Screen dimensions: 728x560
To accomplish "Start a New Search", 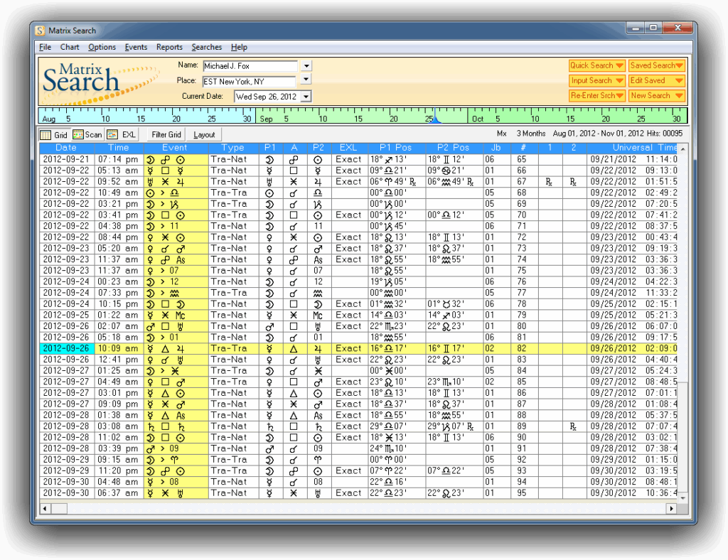I will click(656, 95).
